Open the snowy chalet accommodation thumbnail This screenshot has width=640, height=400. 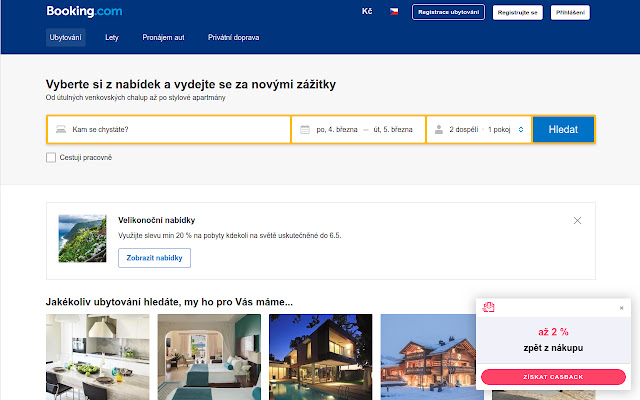point(431,355)
